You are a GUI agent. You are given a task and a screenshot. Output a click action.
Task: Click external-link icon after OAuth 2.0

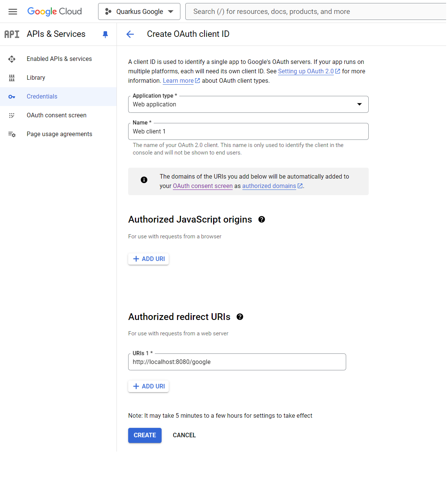coord(338,71)
